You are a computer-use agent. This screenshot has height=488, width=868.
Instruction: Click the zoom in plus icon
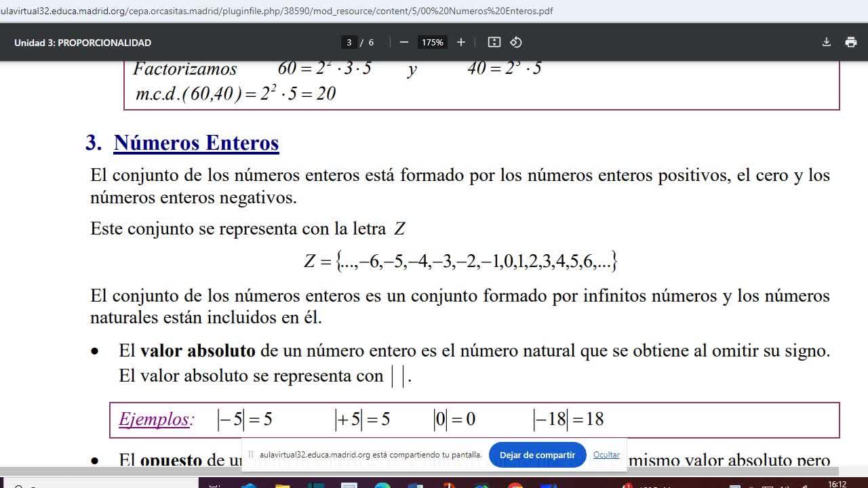(461, 42)
